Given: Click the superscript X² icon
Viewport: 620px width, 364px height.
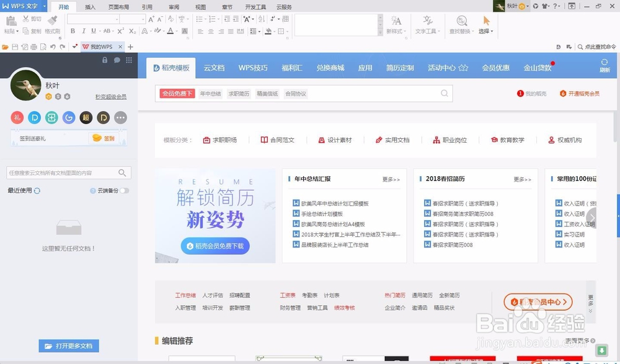Looking at the screenshot, I should tap(120, 30).
